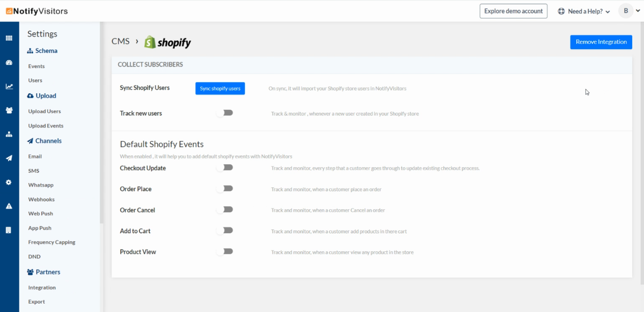Open App Push settings
Viewport: 644px width, 312px height.
(40, 228)
